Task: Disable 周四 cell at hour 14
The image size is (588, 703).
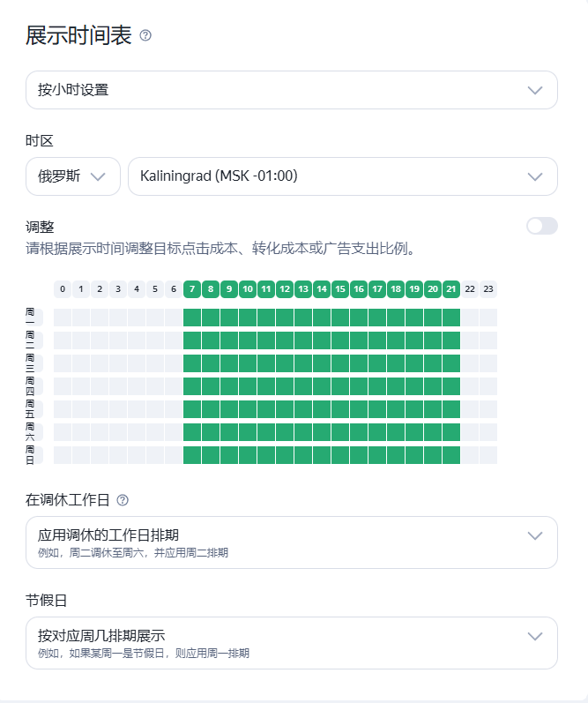Action: [x=322, y=386]
